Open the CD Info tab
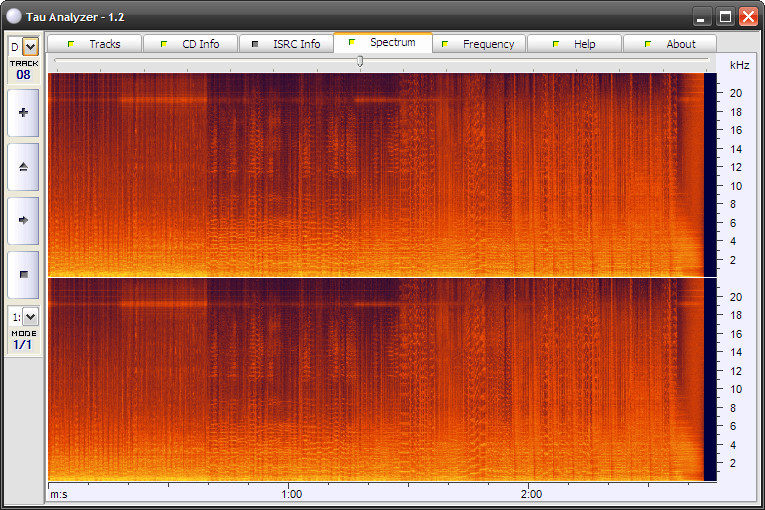 [x=190, y=44]
